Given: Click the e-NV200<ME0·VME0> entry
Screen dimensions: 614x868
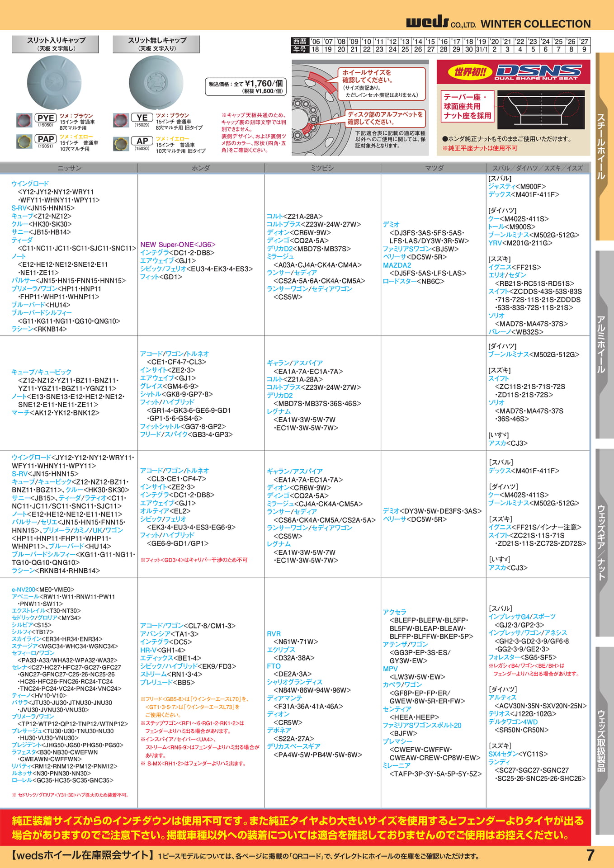Looking at the screenshot, I should pyautogui.click(x=43, y=590).
